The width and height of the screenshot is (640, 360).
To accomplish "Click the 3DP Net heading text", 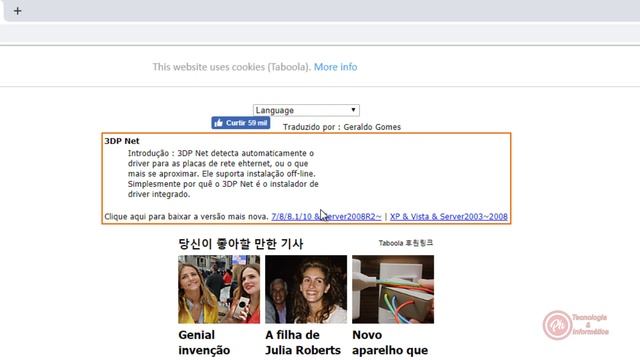I will point(122,141).
